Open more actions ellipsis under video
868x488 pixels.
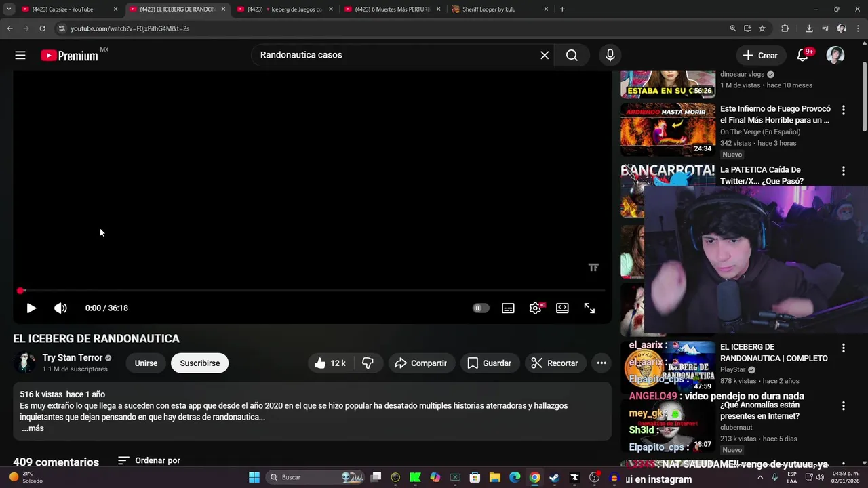click(x=601, y=363)
